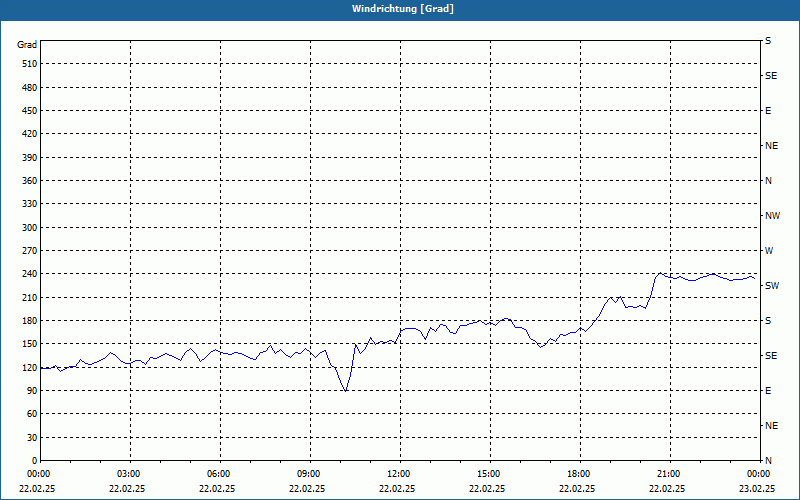Pick the 180 degree axis label
This screenshot has height=500, width=800.
pyautogui.click(x=30, y=320)
